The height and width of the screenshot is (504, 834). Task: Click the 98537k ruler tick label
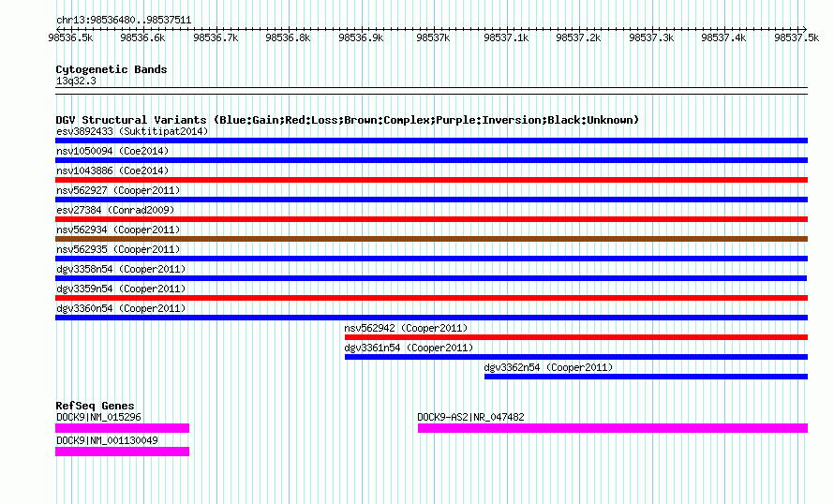tap(434, 38)
